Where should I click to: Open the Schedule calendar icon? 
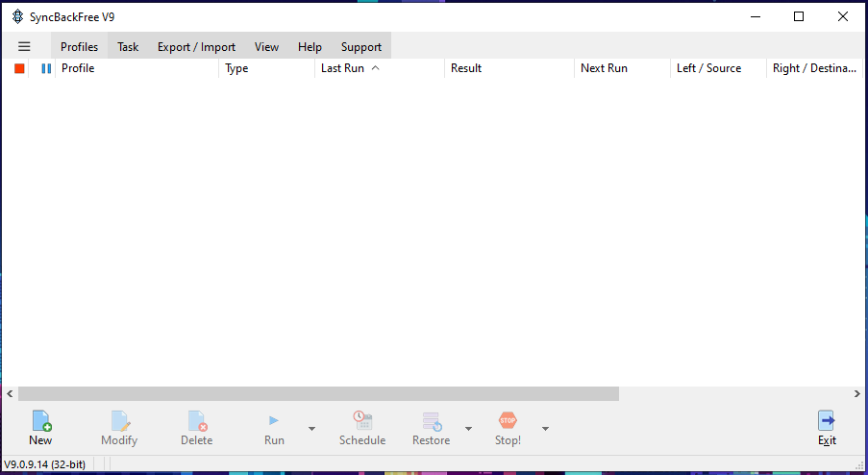pos(362,421)
